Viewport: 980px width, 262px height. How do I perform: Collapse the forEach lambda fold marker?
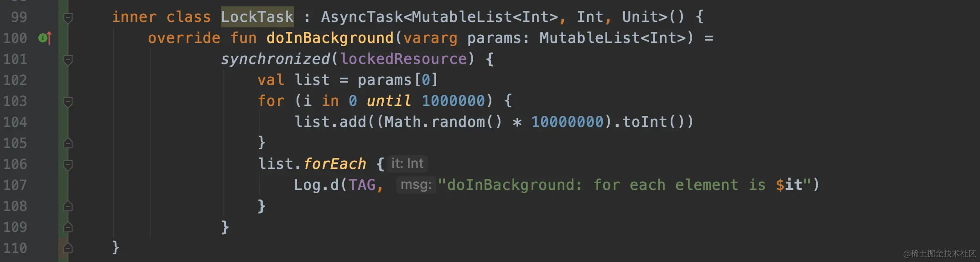click(68, 165)
